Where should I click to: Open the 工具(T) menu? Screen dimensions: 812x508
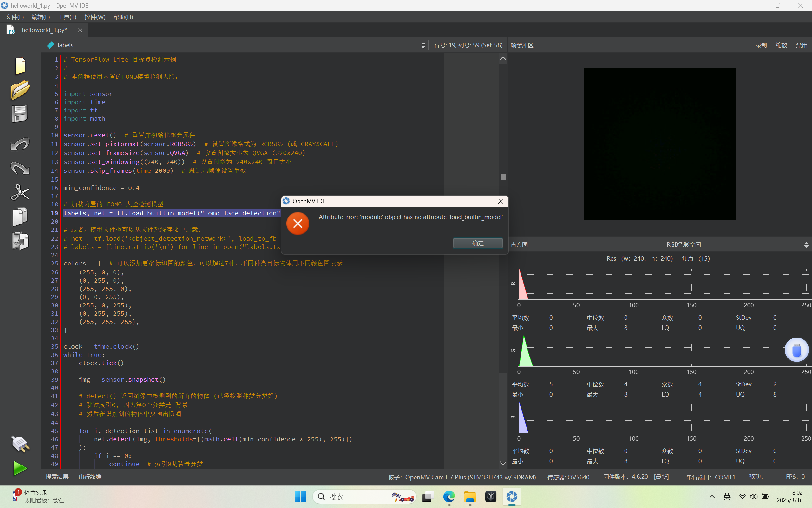(67, 17)
